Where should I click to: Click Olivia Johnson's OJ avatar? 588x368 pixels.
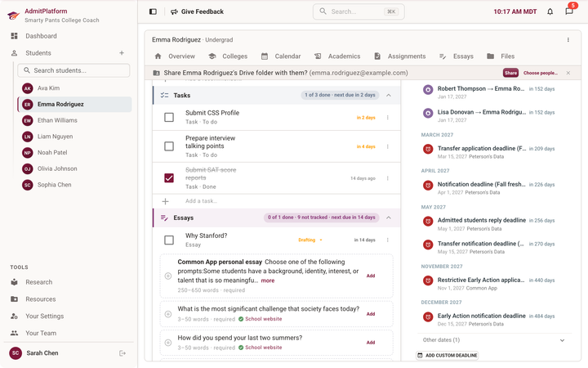(x=28, y=169)
